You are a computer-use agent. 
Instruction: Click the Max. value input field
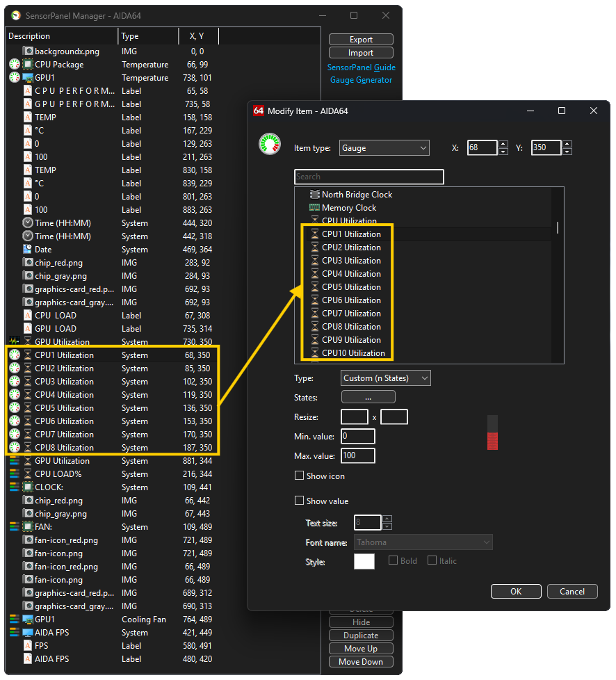pyautogui.click(x=358, y=456)
